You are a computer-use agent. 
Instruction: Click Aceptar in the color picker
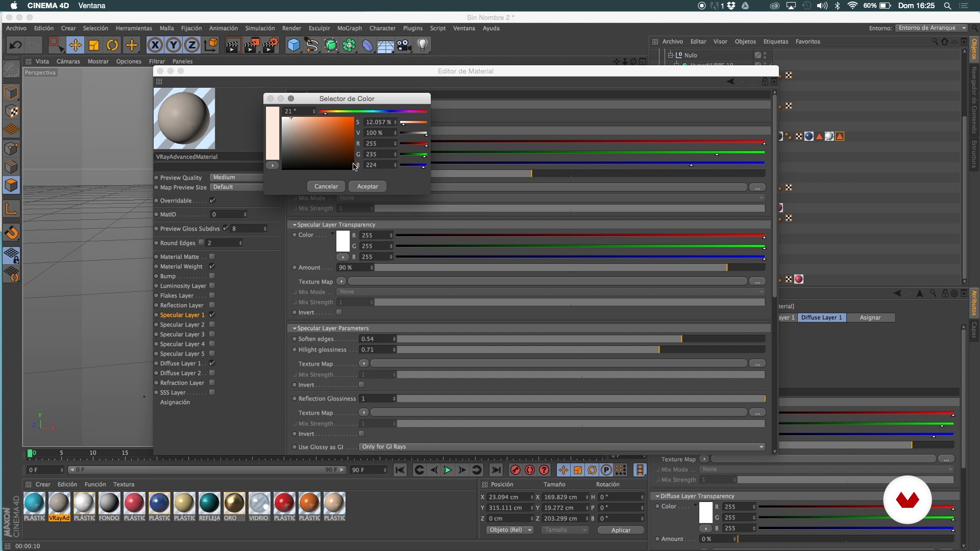pyautogui.click(x=367, y=186)
